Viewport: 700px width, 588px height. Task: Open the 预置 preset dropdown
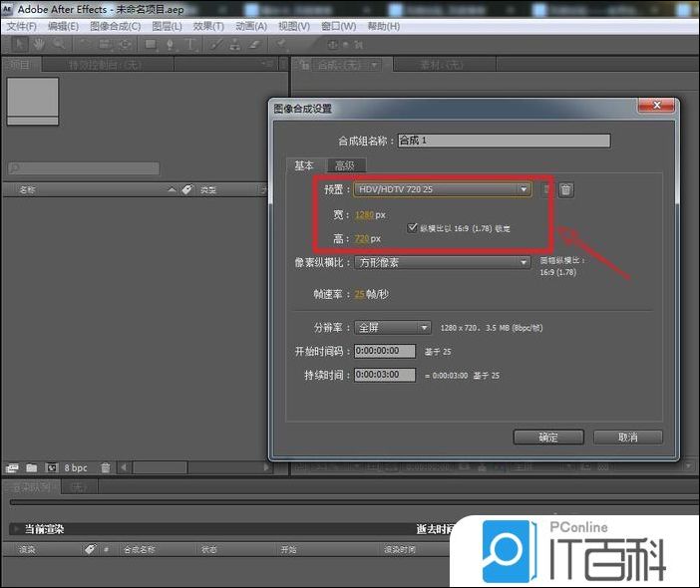[x=443, y=189]
